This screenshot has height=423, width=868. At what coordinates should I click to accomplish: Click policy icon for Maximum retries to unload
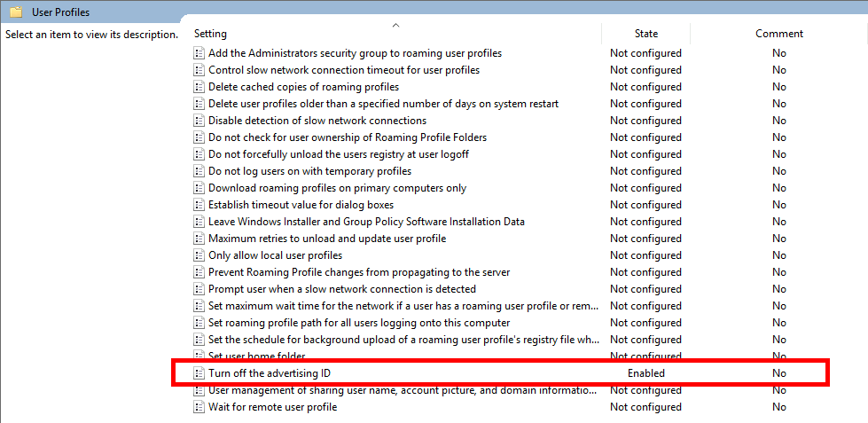(x=199, y=239)
